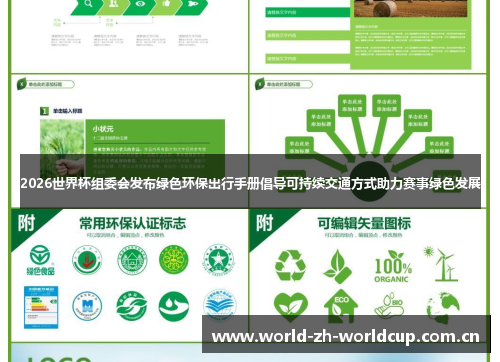Viewport: 500px width, 362px height.
Task: Select the globe with leaf icon
Action: [x=443, y=307]
